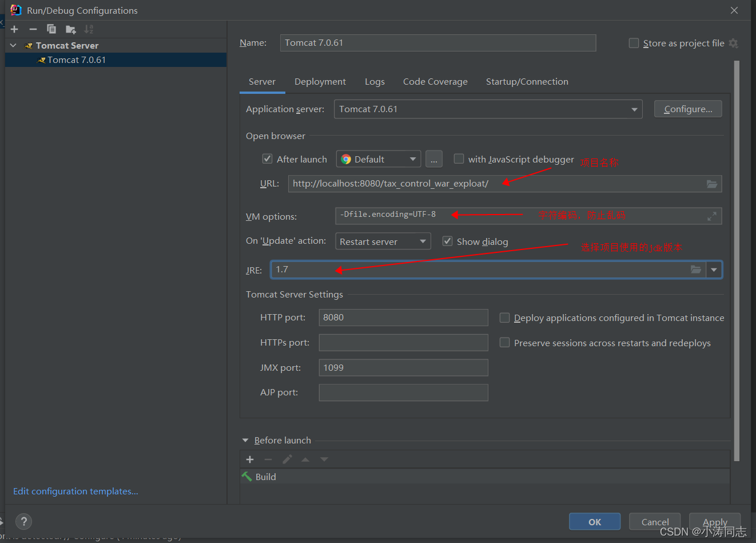The height and width of the screenshot is (543, 756).
Task: Click the HTTP port field
Action: [x=403, y=318]
